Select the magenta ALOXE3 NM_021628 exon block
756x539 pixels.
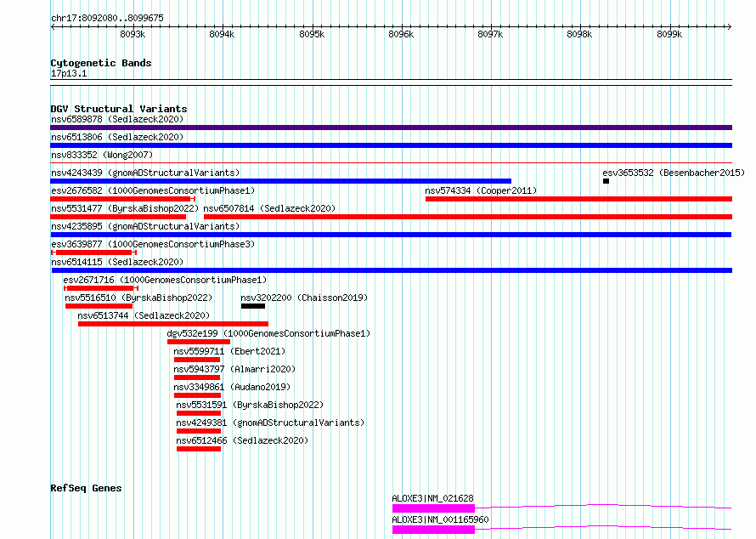pos(433,508)
